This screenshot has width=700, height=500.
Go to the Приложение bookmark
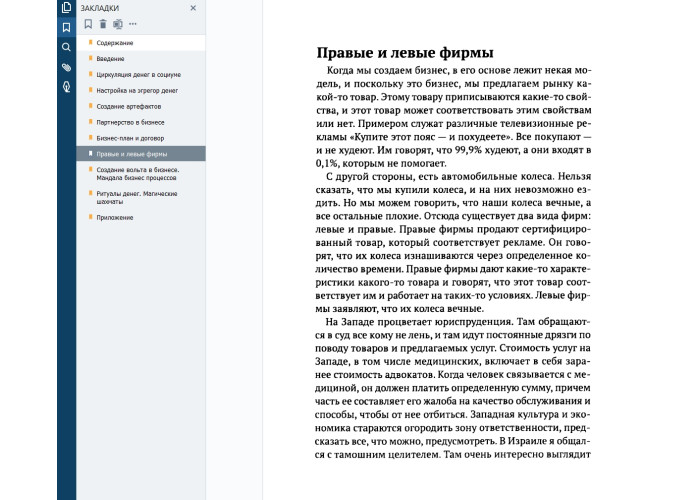coord(114,216)
